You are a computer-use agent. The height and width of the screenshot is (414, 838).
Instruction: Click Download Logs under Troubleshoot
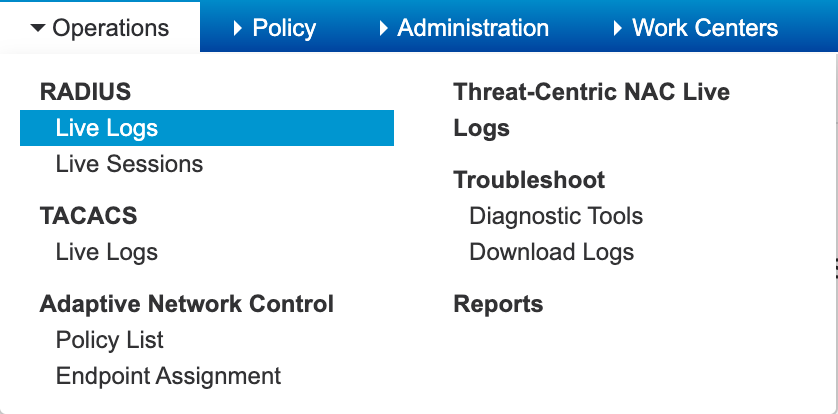[551, 252]
